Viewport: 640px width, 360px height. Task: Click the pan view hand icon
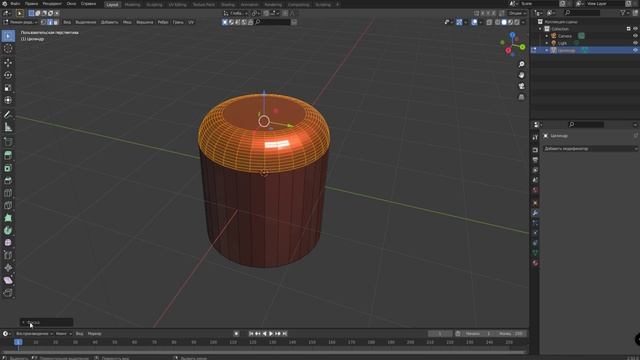click(521, 76)
